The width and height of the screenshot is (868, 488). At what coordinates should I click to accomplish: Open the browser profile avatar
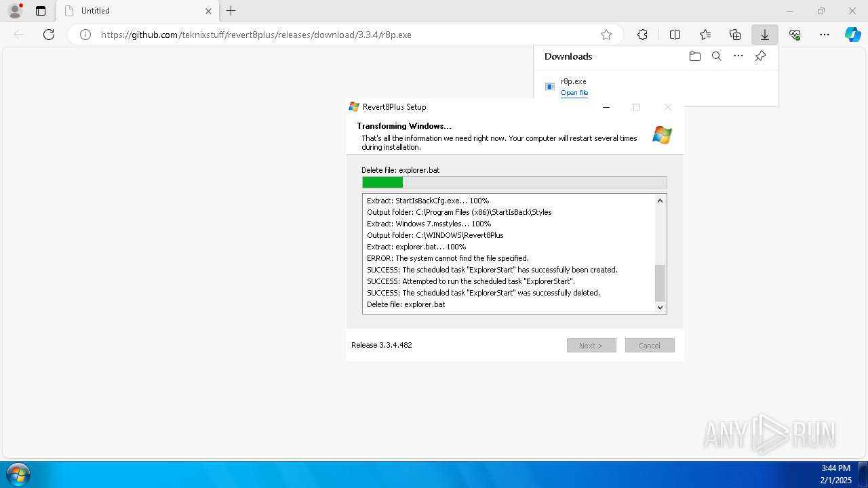tap(15, 11)
